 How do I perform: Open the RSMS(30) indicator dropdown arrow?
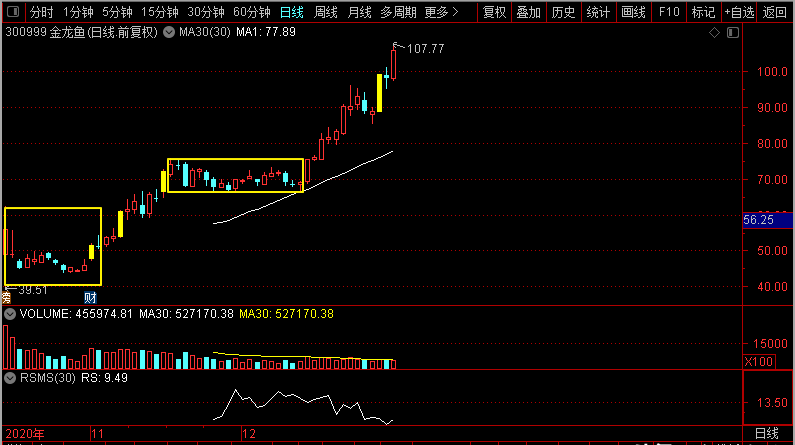[x=9, y=379]
